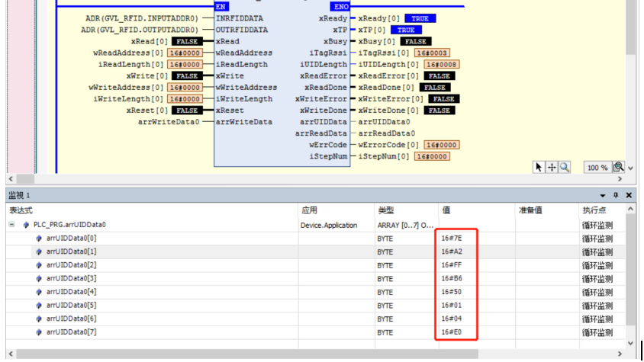644x362 pixels.
Task: Pin the 监视 1 watch panel
Action: tap(617, 196)
